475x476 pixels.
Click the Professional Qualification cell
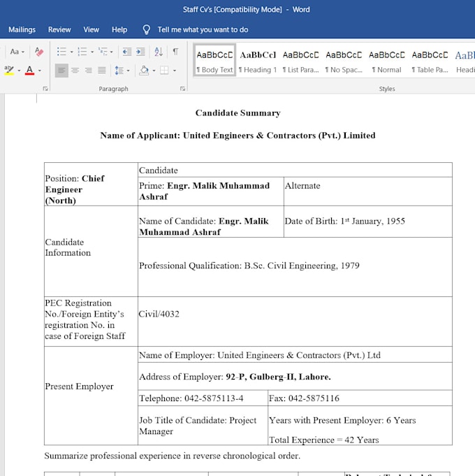pyautogui.click(x=295, y=267)
